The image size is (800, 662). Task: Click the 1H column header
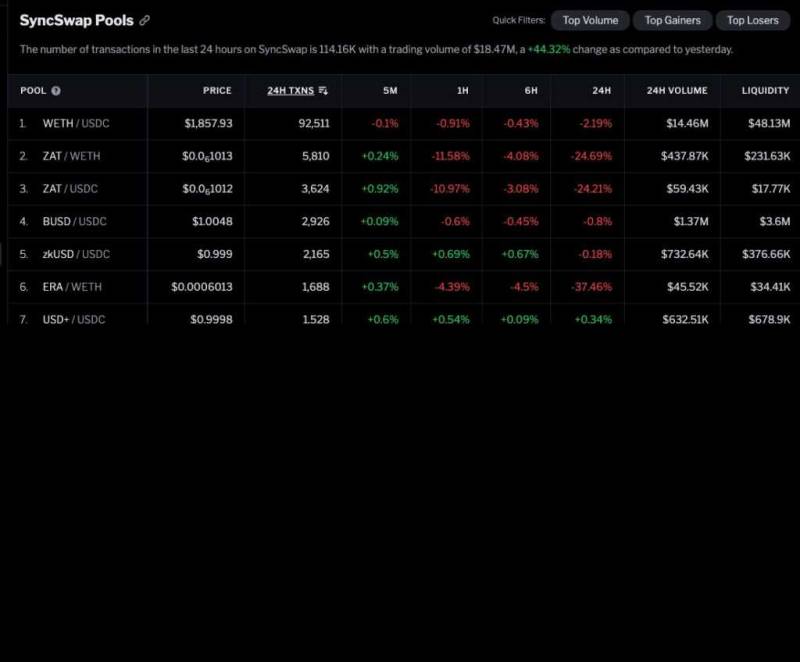tap(463, 91)
